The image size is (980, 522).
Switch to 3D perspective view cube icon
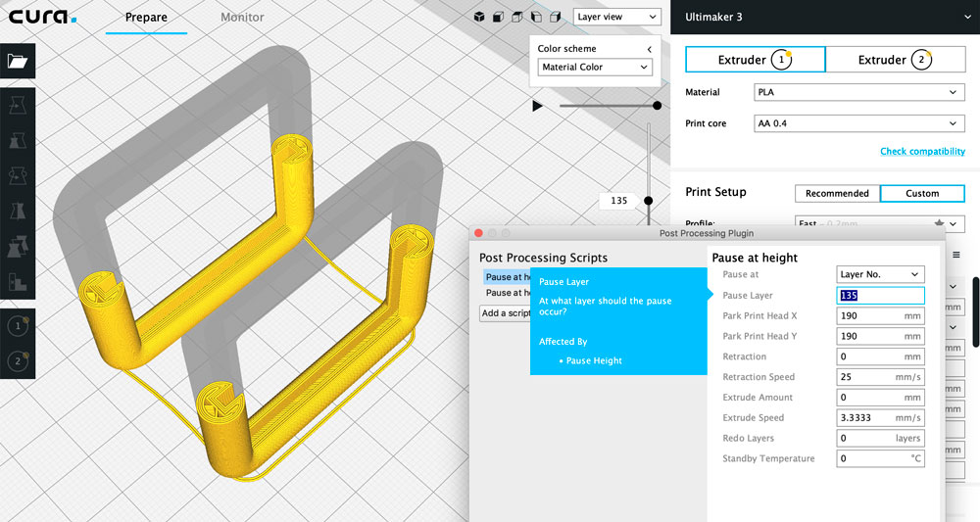[479, 17]
